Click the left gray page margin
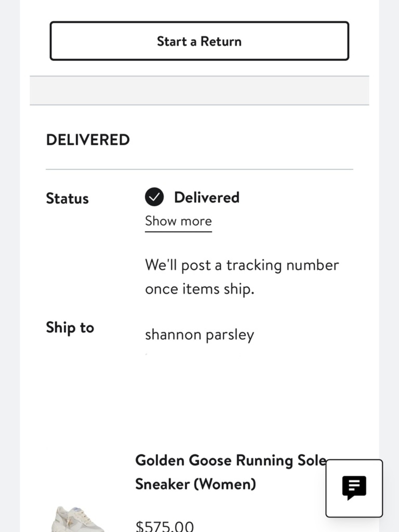Screen dimensions: 399x532 pos(10,239)
